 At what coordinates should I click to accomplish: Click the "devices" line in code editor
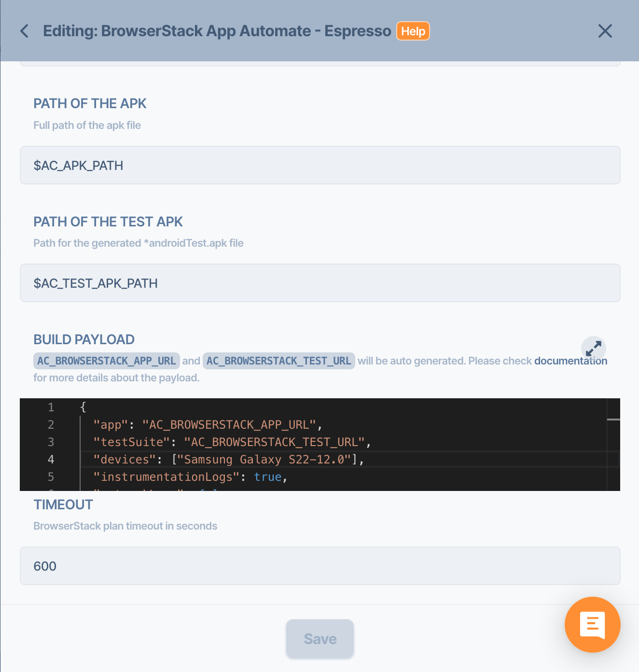click(x=229, y=459)
